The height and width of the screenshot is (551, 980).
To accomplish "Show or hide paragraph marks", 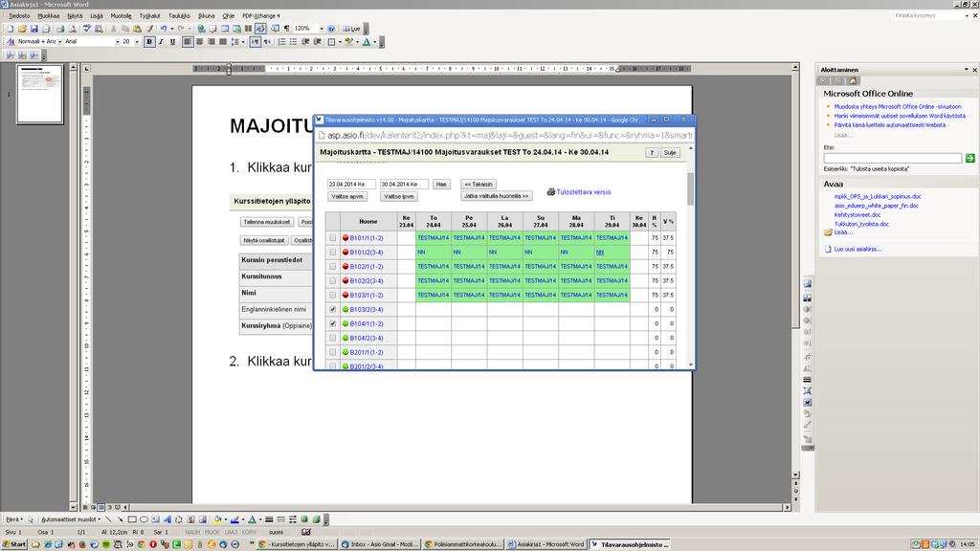I will tap(287, 29).
